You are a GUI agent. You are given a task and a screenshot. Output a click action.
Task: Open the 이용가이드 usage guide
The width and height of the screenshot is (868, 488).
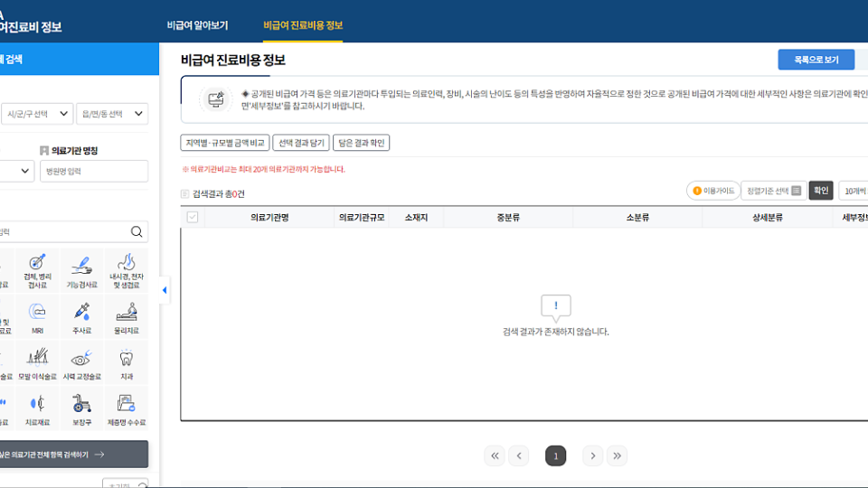pyautogui.click(x=713, y=191)
